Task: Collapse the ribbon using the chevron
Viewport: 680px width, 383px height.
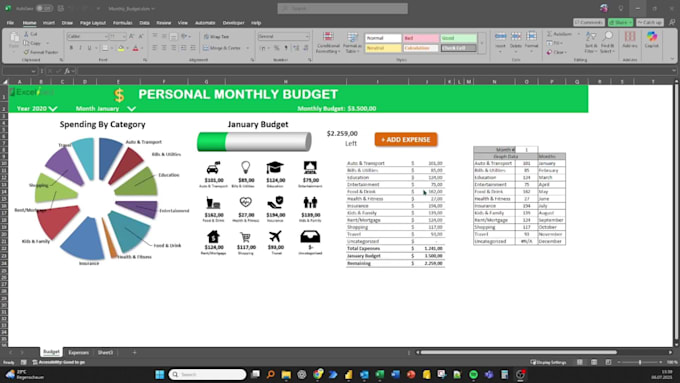Action: point(673,59)
